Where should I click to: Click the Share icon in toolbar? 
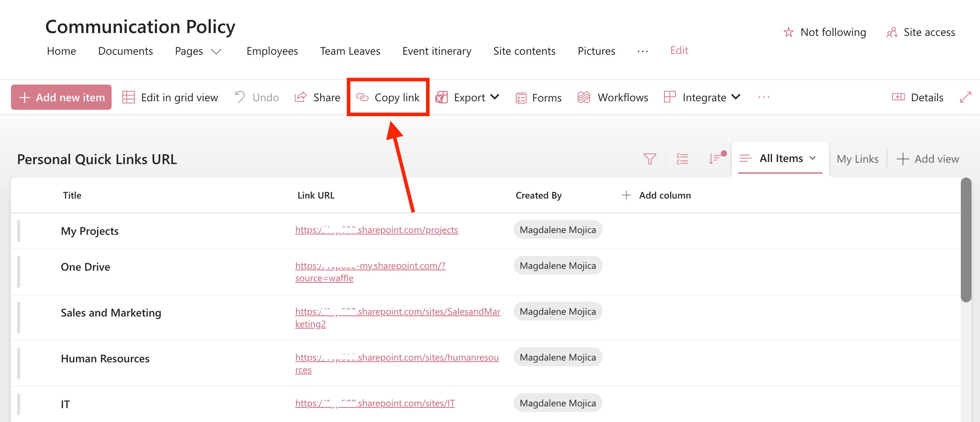301,97
